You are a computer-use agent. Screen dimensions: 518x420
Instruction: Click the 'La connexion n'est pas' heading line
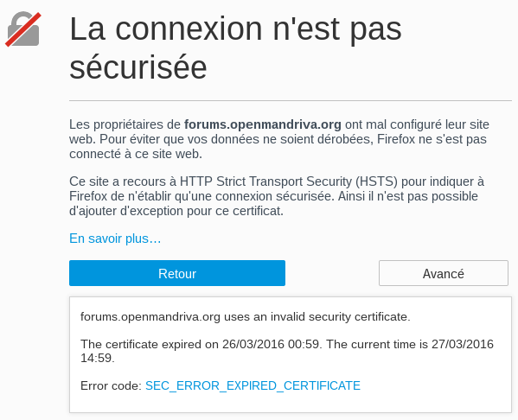[235, 29]
